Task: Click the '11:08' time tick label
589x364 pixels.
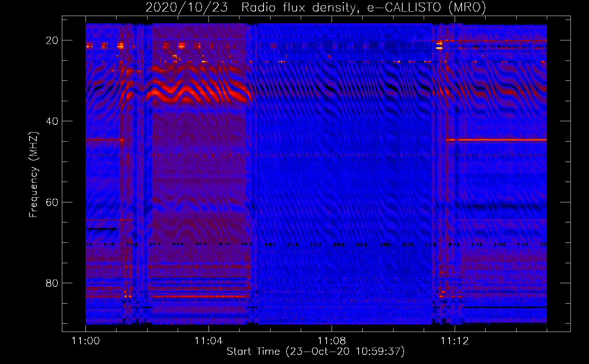Action: click(x=331, y=341)
